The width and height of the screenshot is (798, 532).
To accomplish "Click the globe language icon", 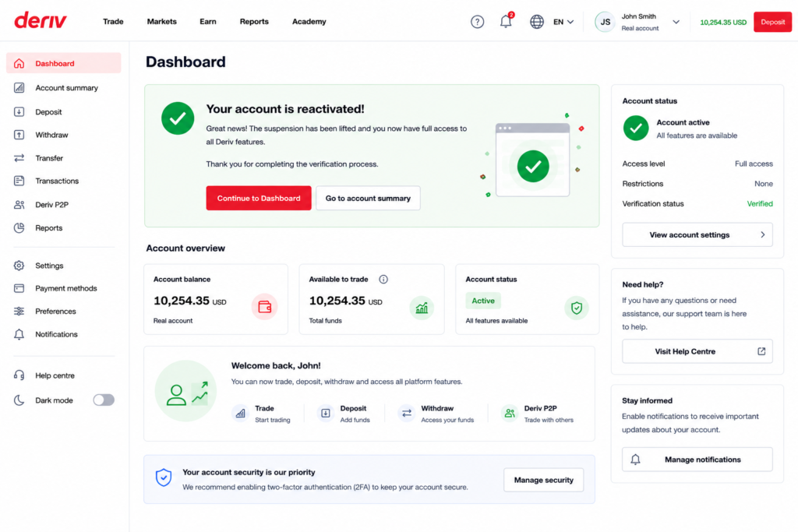I will pos(536,22).
